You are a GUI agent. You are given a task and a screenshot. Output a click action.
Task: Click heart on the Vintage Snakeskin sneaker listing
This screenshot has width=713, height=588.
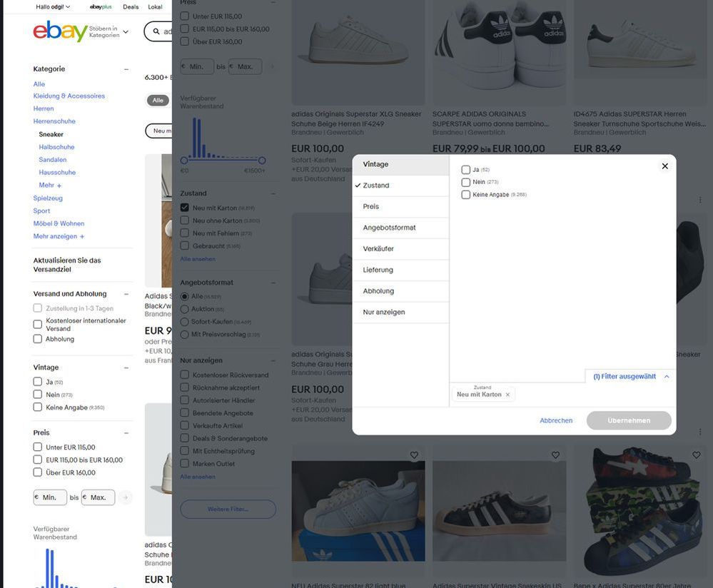(x=555, y=455)
